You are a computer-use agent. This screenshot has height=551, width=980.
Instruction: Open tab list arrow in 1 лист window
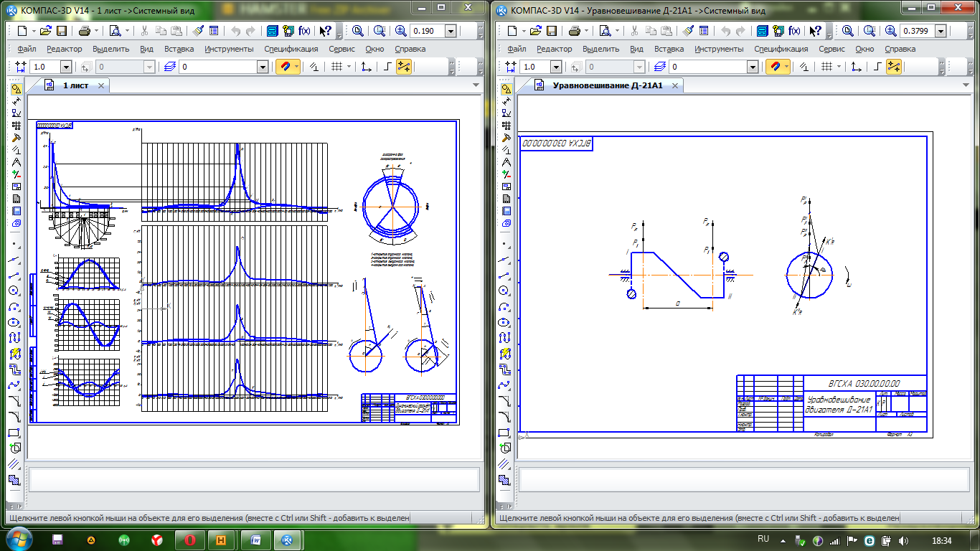[475, 85]
